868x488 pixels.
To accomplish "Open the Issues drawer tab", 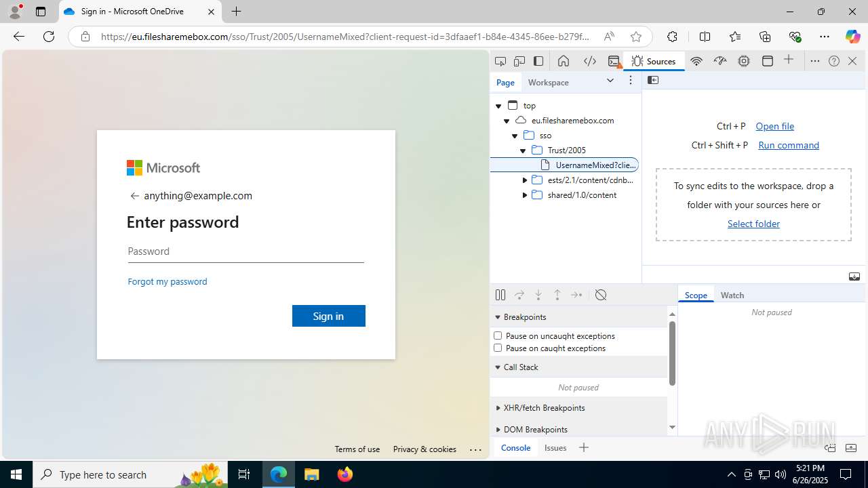I will point(555,447).
